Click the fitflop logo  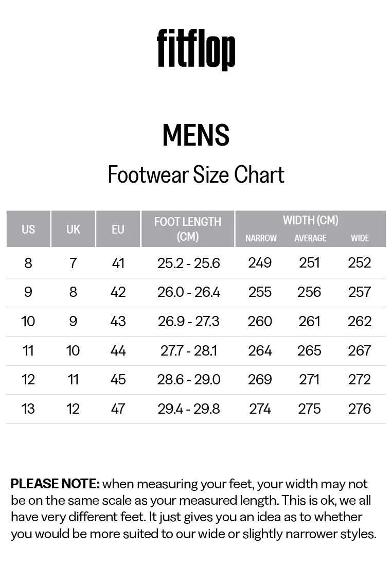196,49
